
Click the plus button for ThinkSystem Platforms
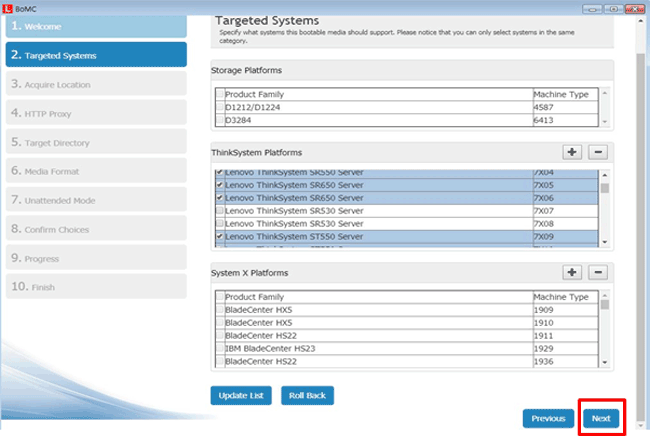(x=572, y=152)
